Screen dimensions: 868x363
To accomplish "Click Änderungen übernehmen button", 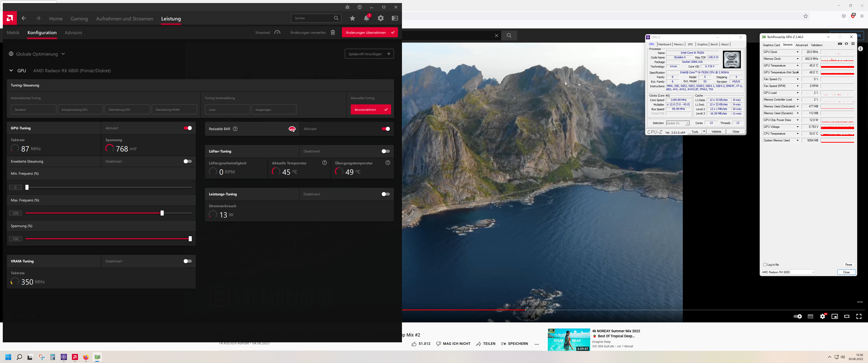I will point(370,33).
